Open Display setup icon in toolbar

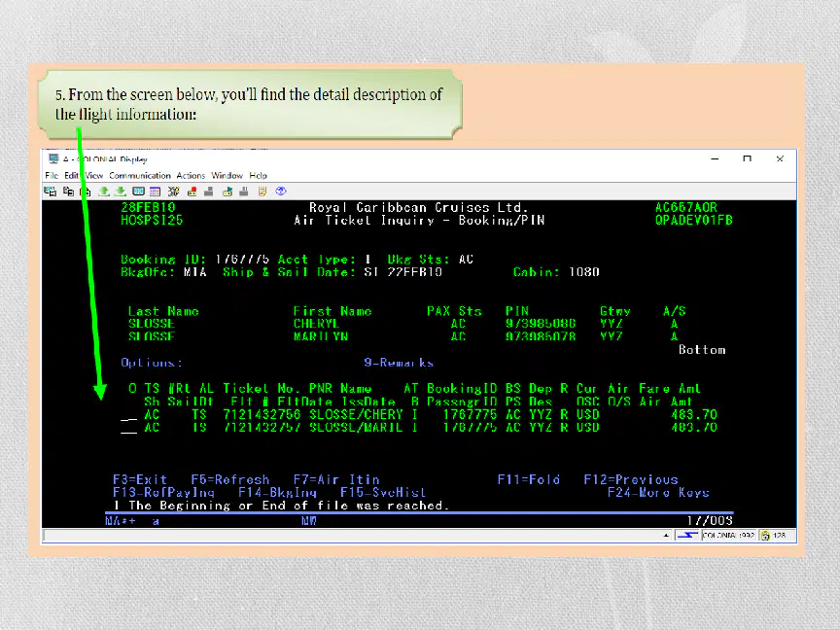click(x=139, y=192)
